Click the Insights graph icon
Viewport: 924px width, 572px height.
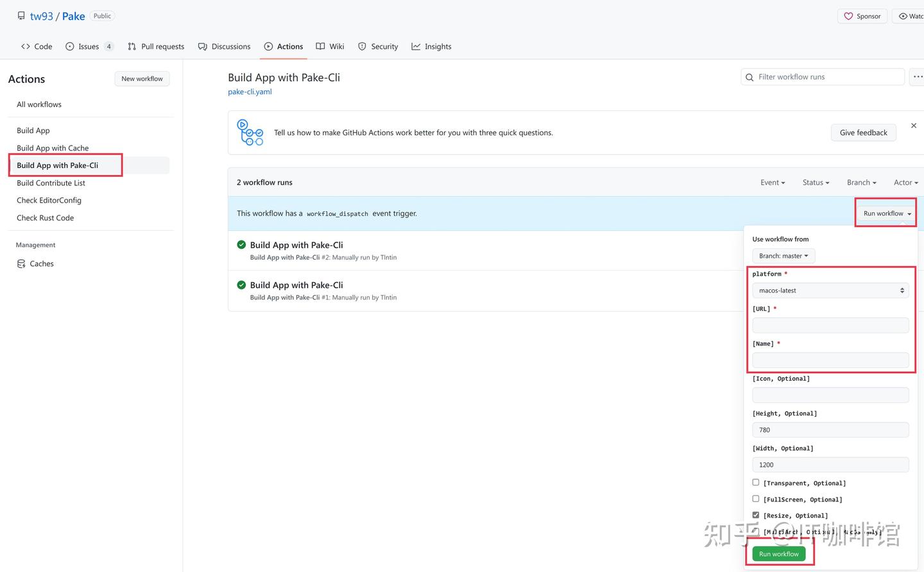[416, 47]
